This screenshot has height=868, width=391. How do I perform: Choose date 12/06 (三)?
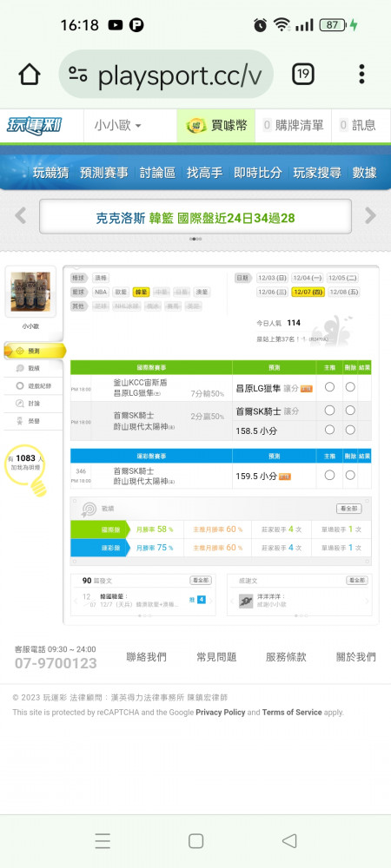coord(272,292)
